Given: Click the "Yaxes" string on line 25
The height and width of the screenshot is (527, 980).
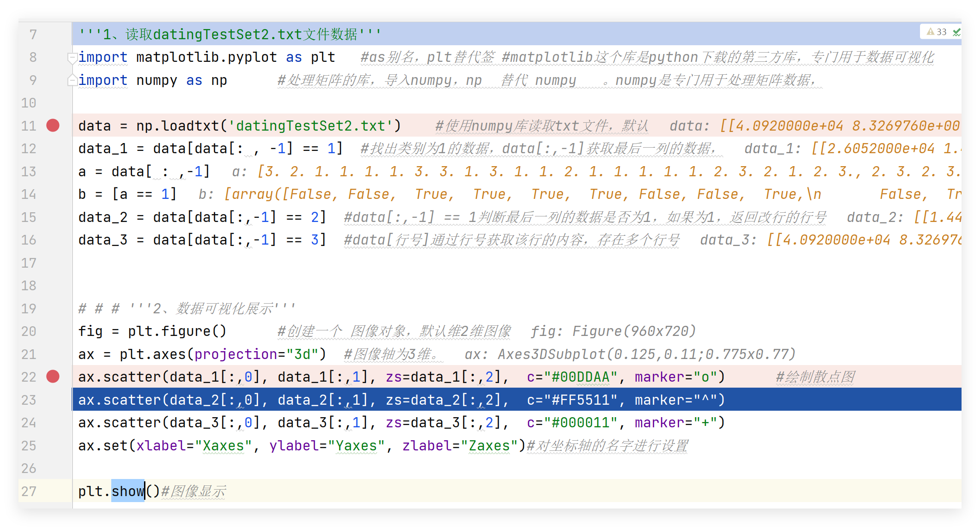Looking at the screenshot, I should click(x=356, y=446).
